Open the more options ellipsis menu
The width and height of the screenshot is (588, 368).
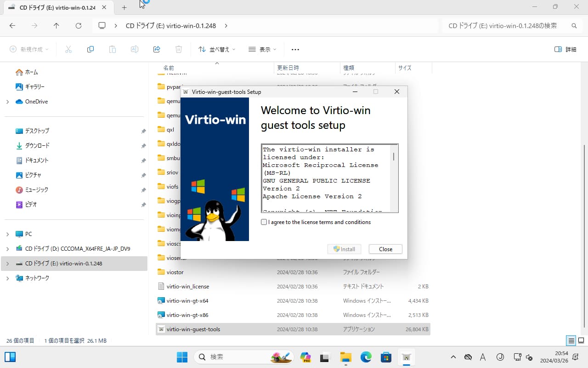tap(295, 49)
